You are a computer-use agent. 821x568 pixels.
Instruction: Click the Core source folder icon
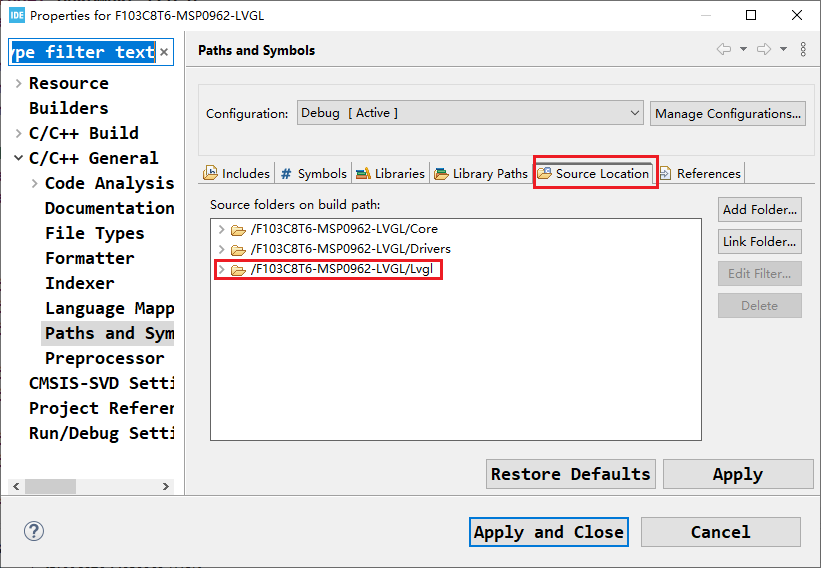point(238,229)
